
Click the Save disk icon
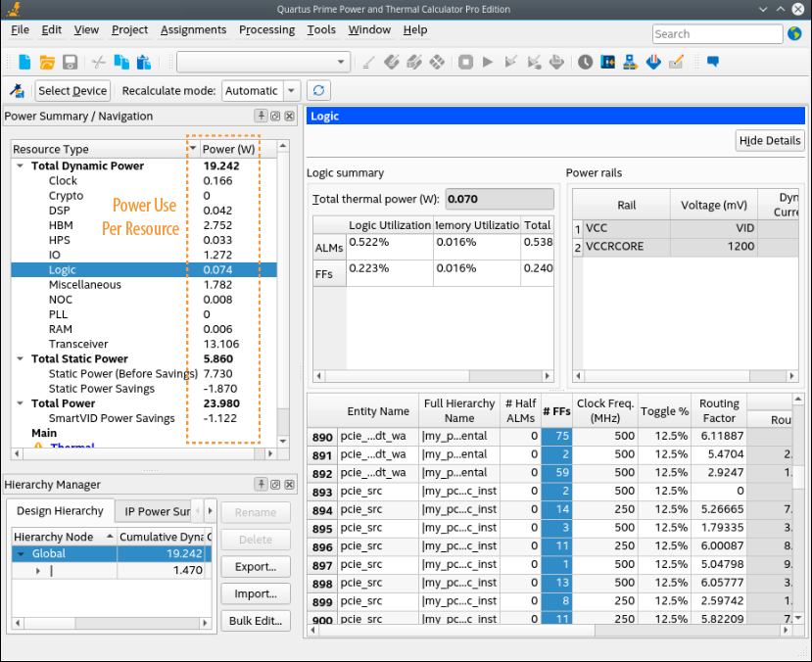coord(70,62)
